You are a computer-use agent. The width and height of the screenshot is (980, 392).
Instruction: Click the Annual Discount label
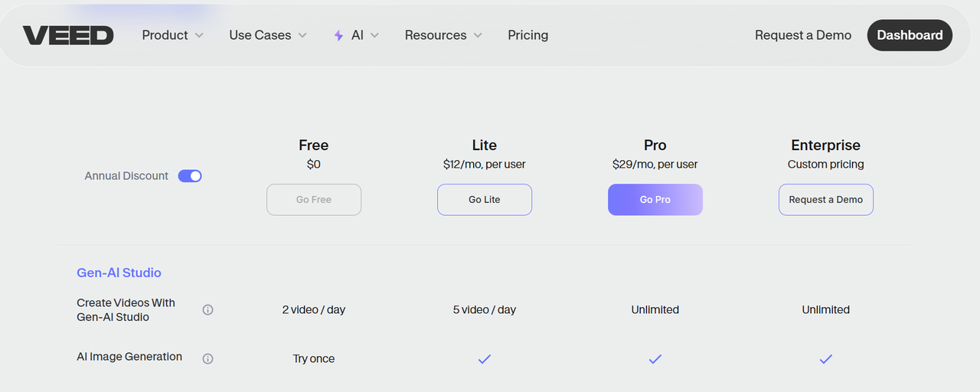coord(126,176)
